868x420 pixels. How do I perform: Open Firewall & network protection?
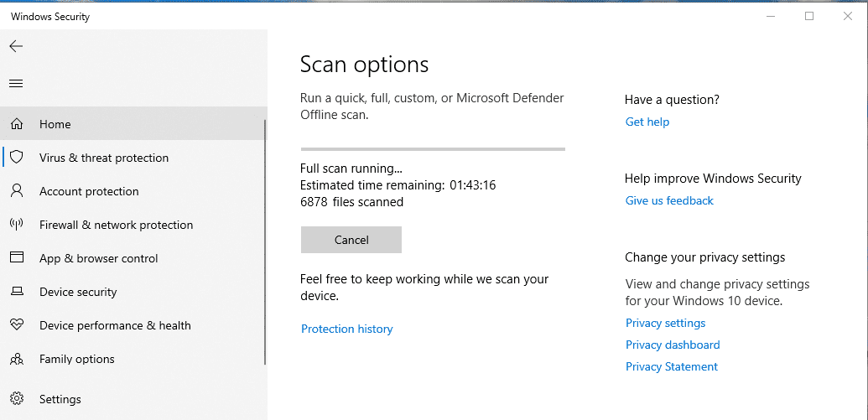pyautogui.click(x=133, y=225)
